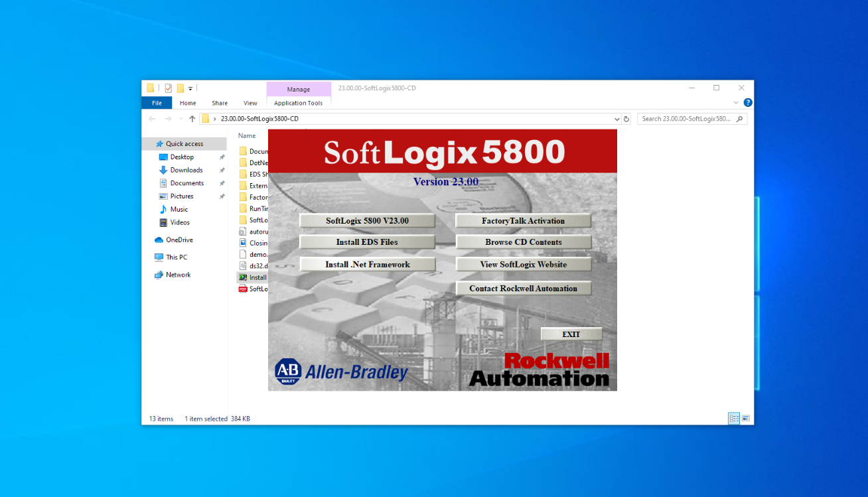Click the folder icon in address bar
The width and height of the screenshot is (868, 497).
coord(206,119)
